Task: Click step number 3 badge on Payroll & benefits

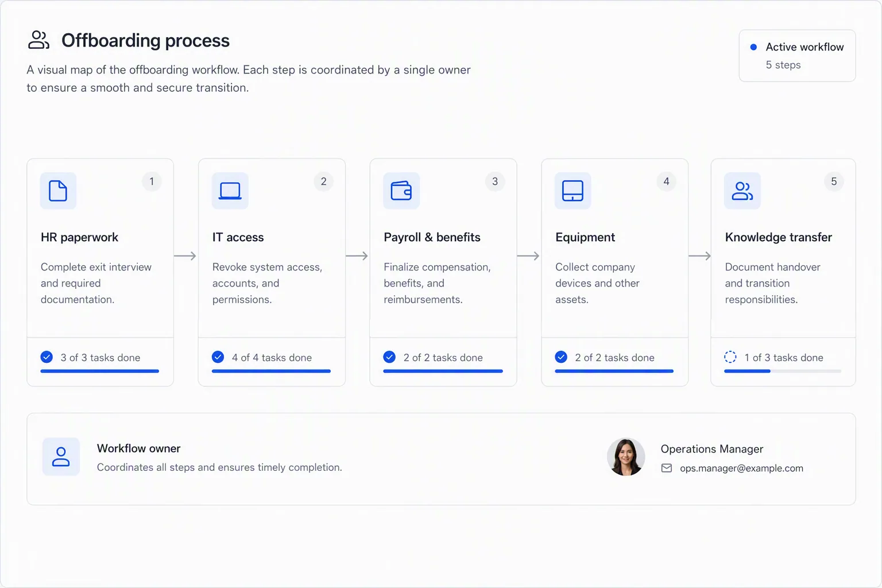Action: [495, 181]
